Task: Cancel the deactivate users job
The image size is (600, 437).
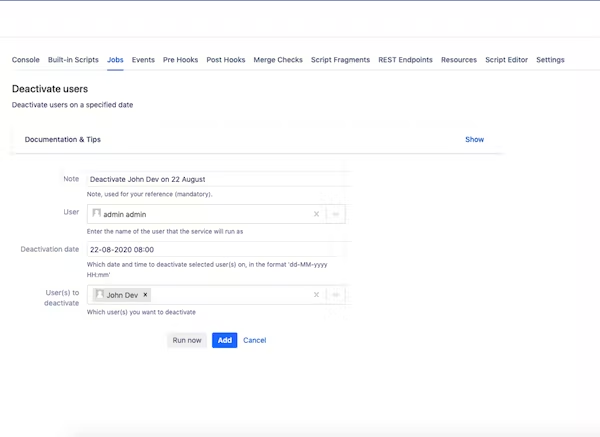Action: 254,340
